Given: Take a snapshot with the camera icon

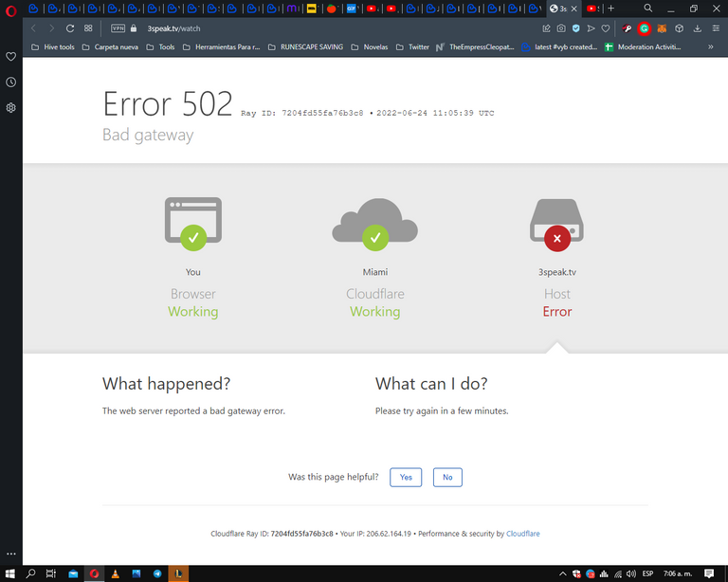Looking at the screenshot, I should point(561,28).
